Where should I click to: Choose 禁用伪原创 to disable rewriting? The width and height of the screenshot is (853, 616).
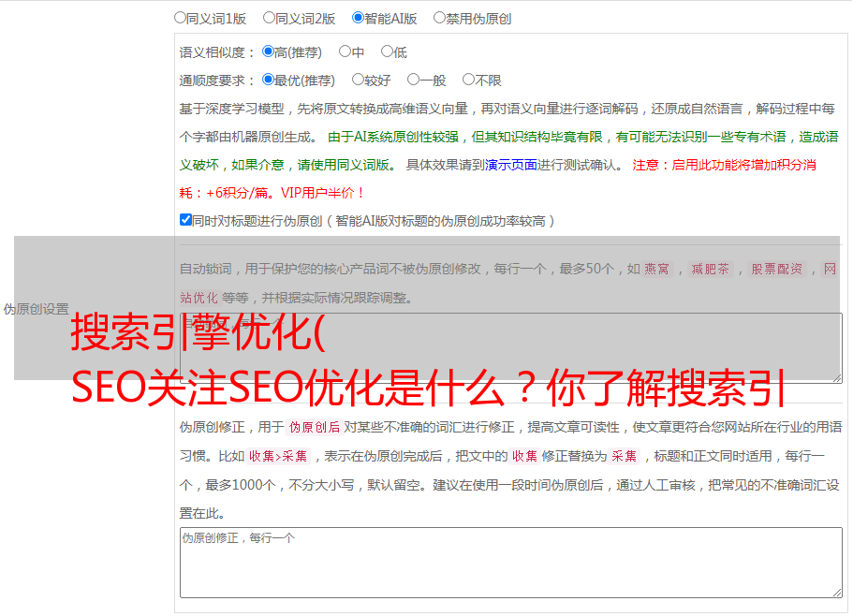tap(440, 18)
